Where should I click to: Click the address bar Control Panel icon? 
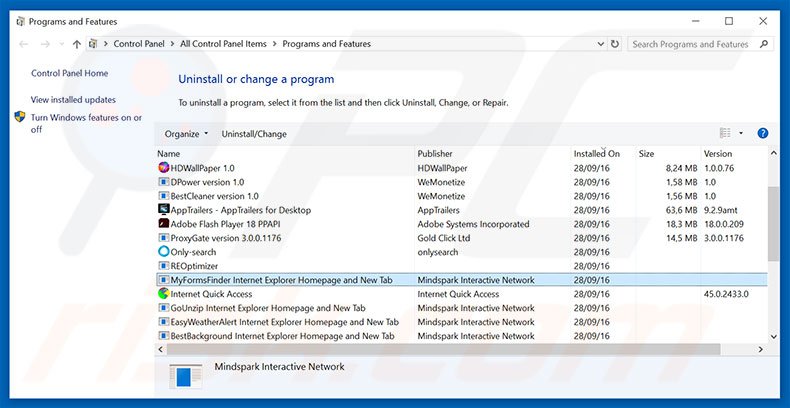(93, 44)
